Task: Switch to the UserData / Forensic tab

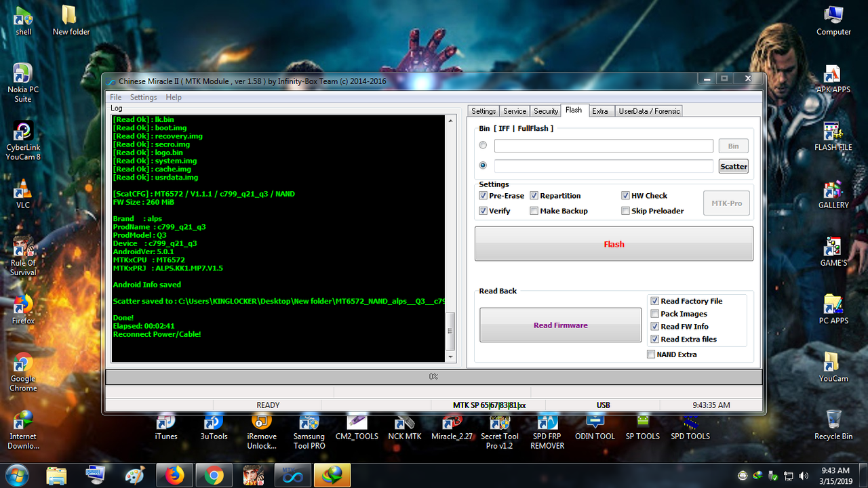Action: [x=649, y=111]
